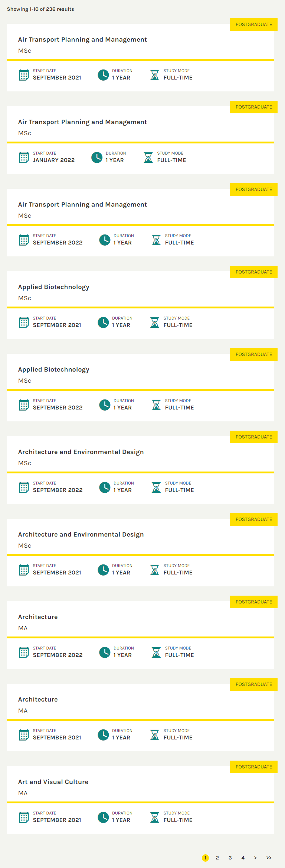
Task: Click clock icon in the January 2022 course card
Action: (x=97, y=158)
